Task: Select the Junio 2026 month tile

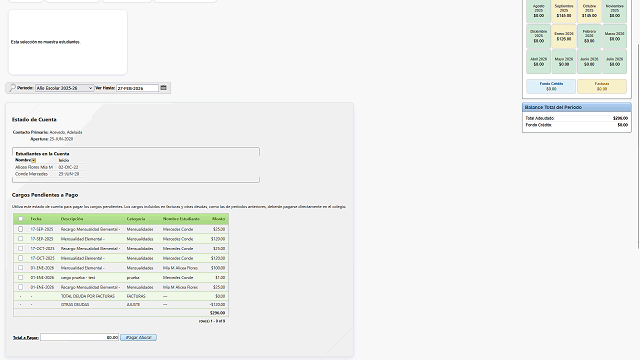Action: (589, 62)
